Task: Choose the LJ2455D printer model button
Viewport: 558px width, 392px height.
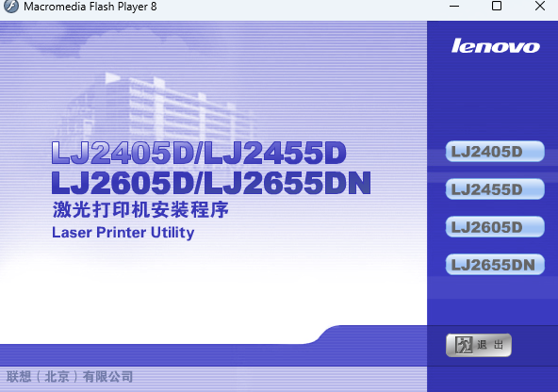Action: pos(495,189)
